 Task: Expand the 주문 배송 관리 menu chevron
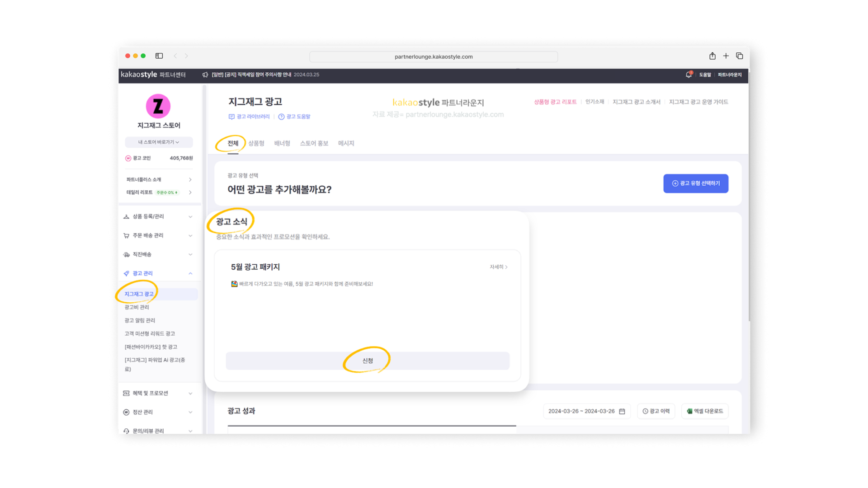(190, 235)
